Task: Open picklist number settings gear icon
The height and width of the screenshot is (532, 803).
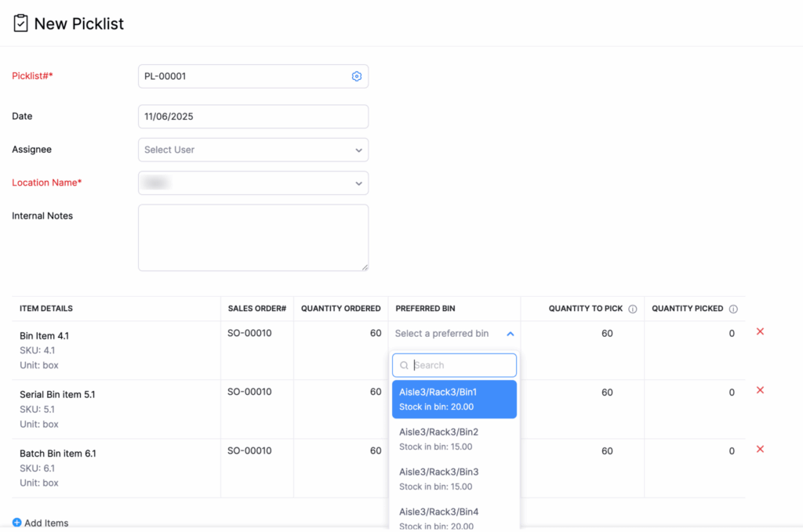Action: point(357,76)
